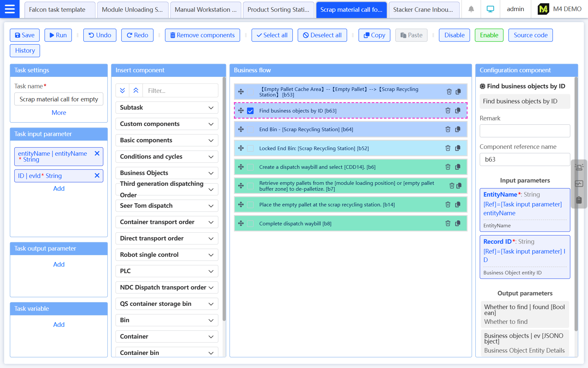Open the Falcon task template tab
588x368 pixels.
pyautogui.click(x=57, y=10)
